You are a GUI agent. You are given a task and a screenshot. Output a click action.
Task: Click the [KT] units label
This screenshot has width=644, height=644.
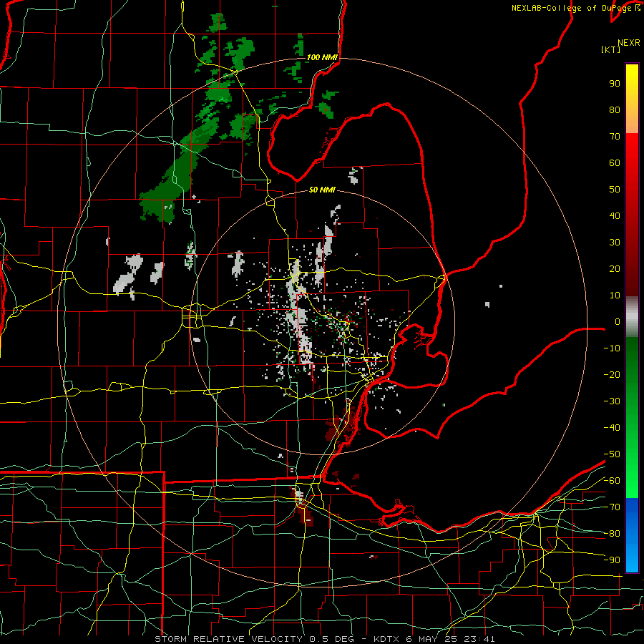(x=610, y=49)
